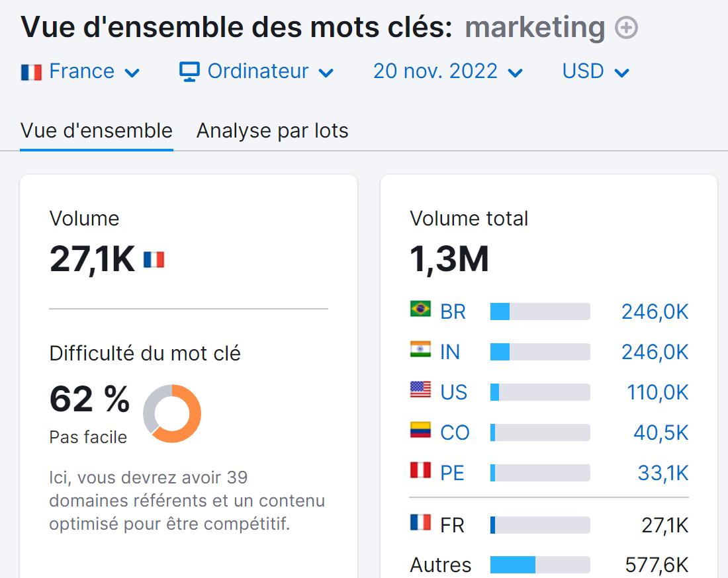This screenshot has height=578, width=728.
Task: Click the French flag beside the Volume value
Action: tap(154, 260)
